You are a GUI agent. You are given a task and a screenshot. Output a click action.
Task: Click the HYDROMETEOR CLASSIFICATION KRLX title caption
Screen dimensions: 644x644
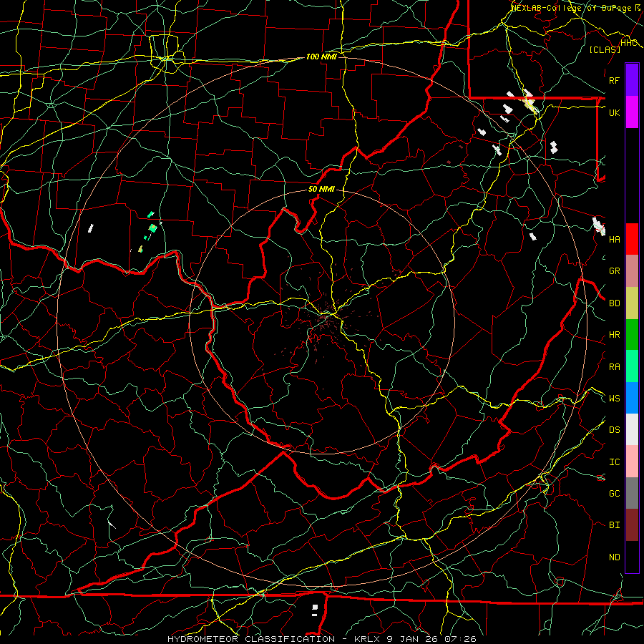(322, 639)
